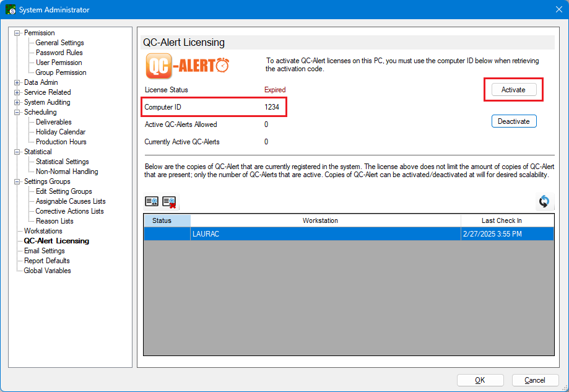Close the System Administrator window
The image size is (569, 392).
(x=559, y=9)
